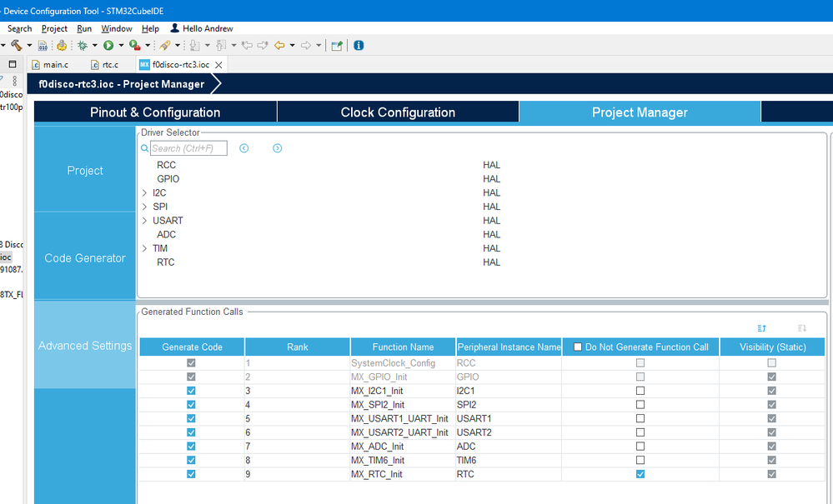Open the Pinout & Configuration tab
This screenshot has width=833, height=504.
click(x=155, y=112)
